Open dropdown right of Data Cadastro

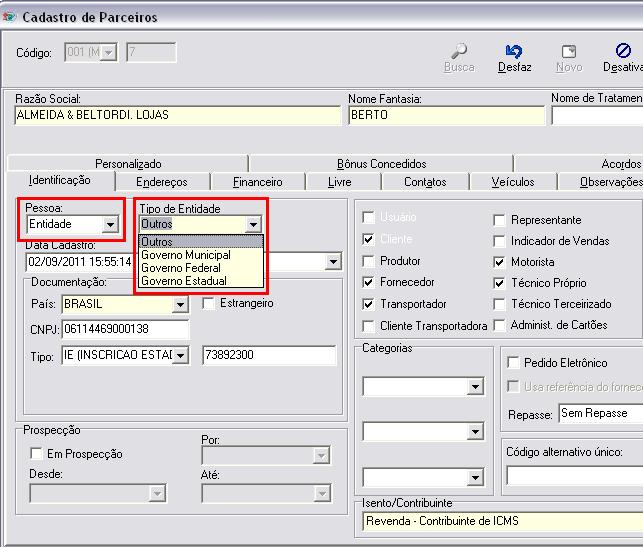pos(333,262)
